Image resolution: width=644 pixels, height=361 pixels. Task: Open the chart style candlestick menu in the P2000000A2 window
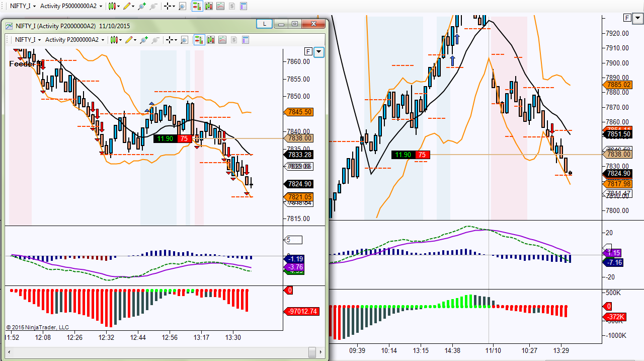pos(116,40)
